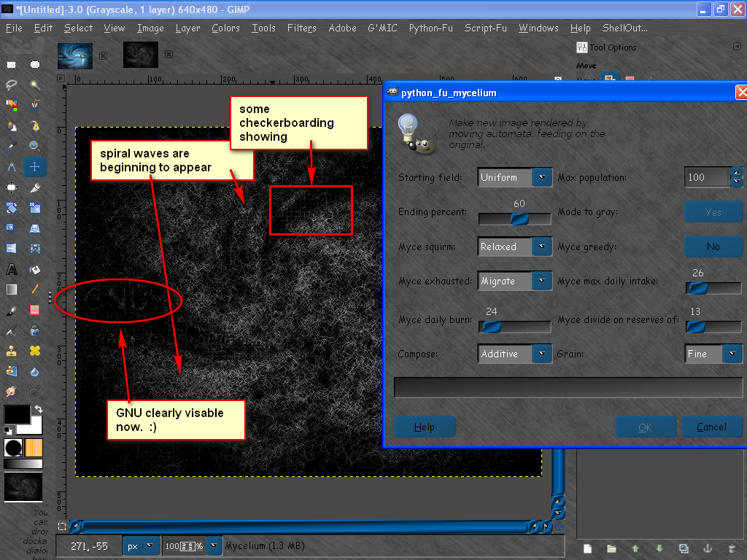Viewport: 747px width, 560px height.
Task: Select the Blend gradient tool
Action: coord(12,289)
